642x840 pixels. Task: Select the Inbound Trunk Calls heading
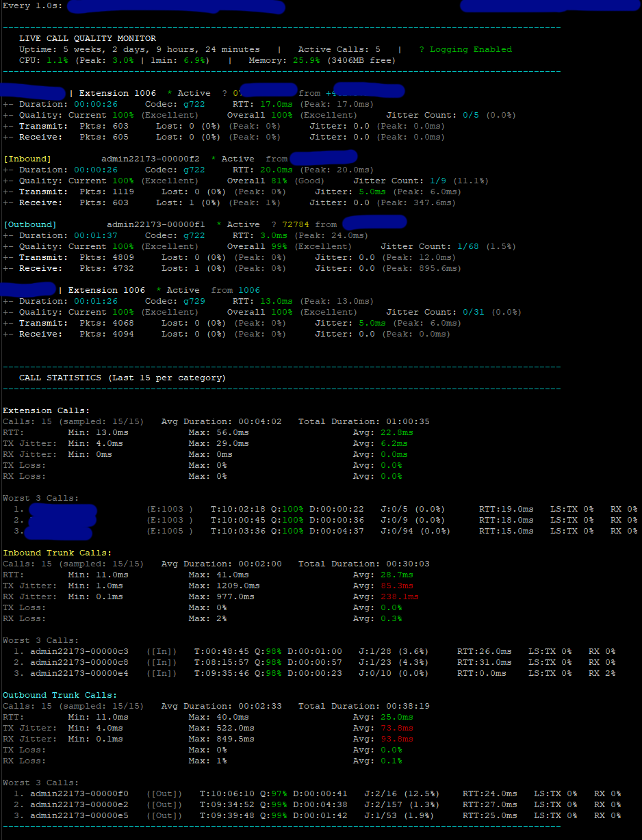pos(57,553)
